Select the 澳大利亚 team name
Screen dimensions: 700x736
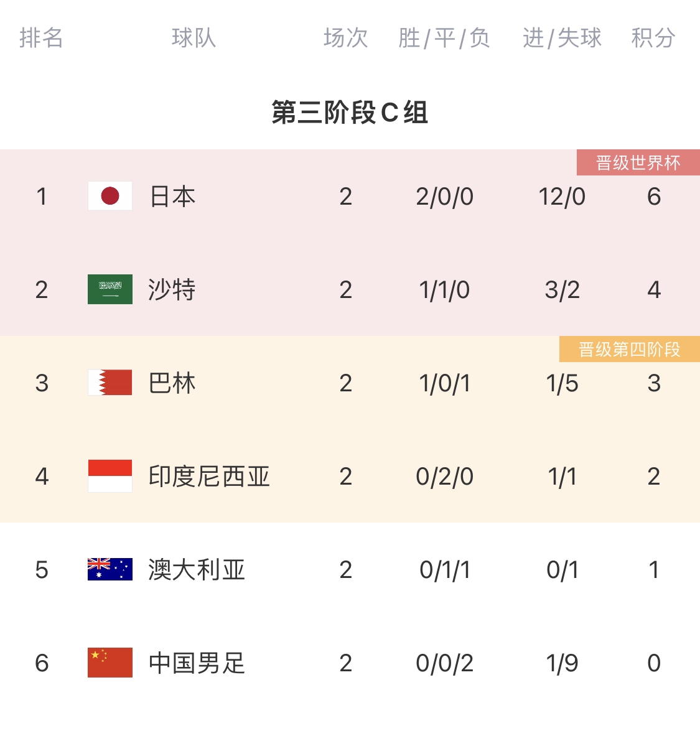(197, 570)
